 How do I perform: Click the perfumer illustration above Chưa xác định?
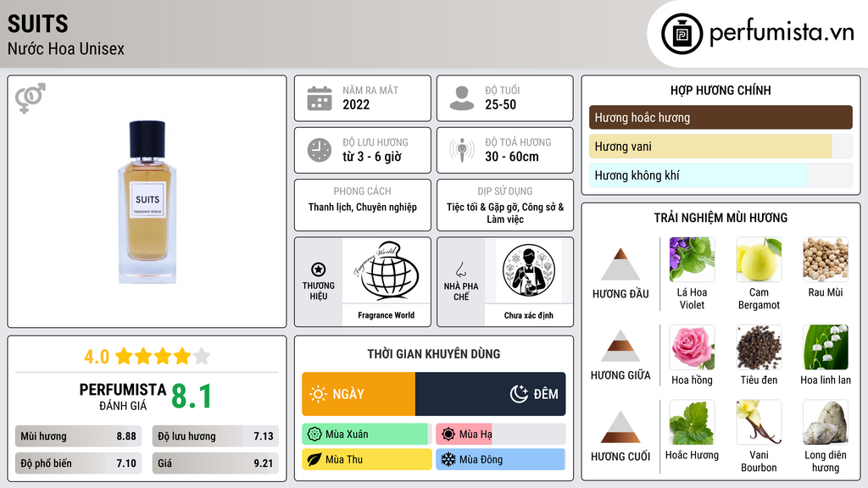(529, 270)
